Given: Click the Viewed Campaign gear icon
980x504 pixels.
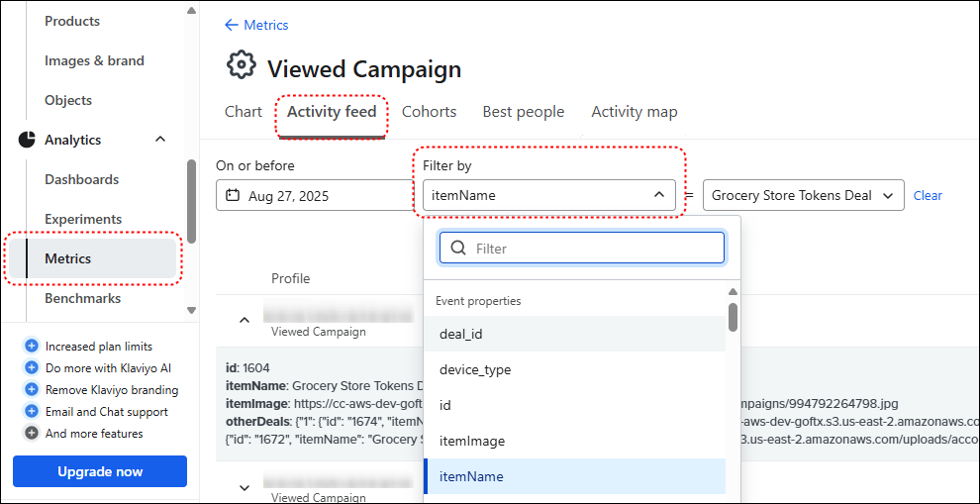Looking at the screenshot, I should point(241,65).
